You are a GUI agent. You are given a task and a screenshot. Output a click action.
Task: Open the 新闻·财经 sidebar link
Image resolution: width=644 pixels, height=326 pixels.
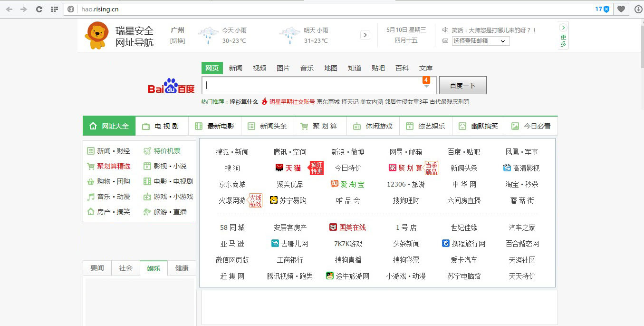(x=113, y=151)
